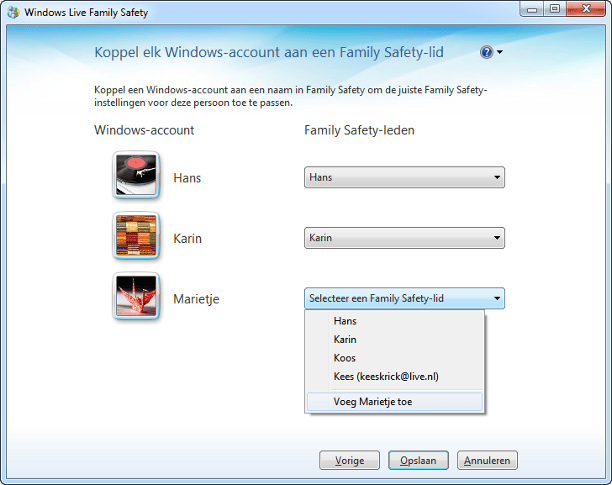The width and height of the screenshot is (612, 485).
Task: Collapse the 'Selecteer een Family Safety-lid' dropdown
Action: pyautogui.click(x=404, y=298)
